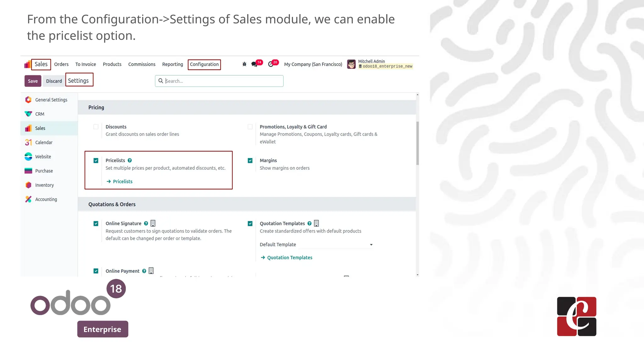The height and width of the screenshot is (362, 644).
Task: Click the Save button
Action: [33, 81]
